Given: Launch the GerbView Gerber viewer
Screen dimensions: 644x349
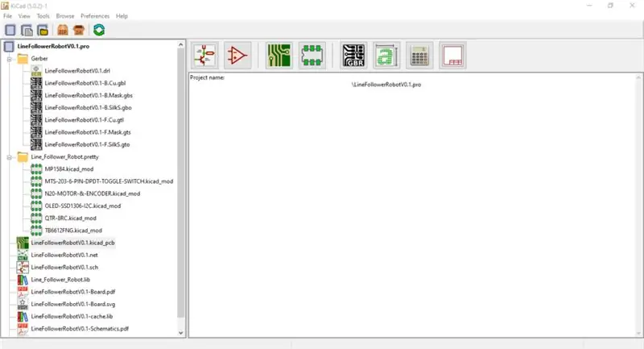Looking at the screenshot, I should click(353, 56).
